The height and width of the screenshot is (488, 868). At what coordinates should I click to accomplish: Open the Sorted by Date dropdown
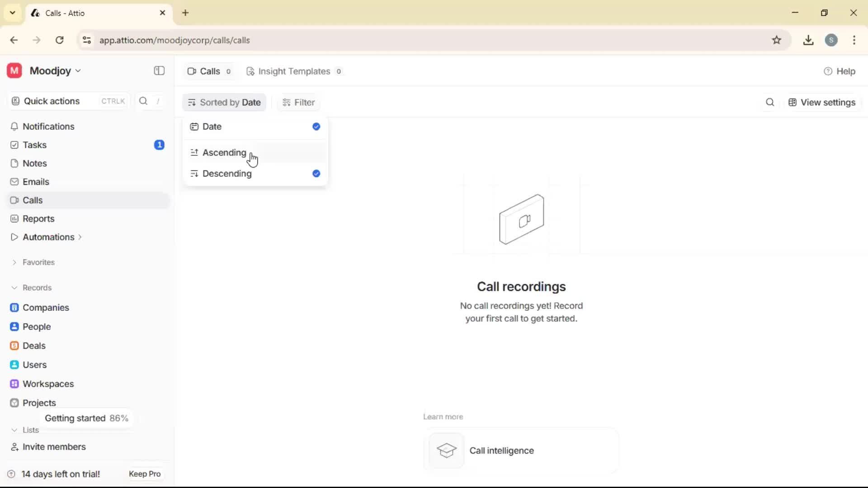coord(224,102)
